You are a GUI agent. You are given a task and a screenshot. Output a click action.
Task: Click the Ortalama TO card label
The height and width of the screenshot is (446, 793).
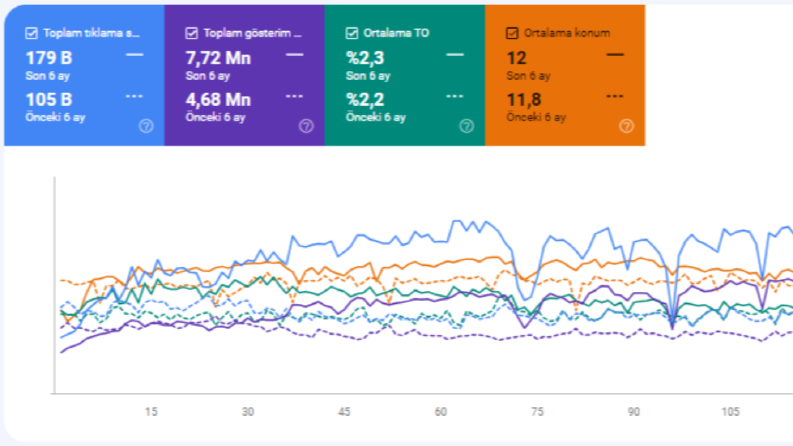click(x=396, y=33)
